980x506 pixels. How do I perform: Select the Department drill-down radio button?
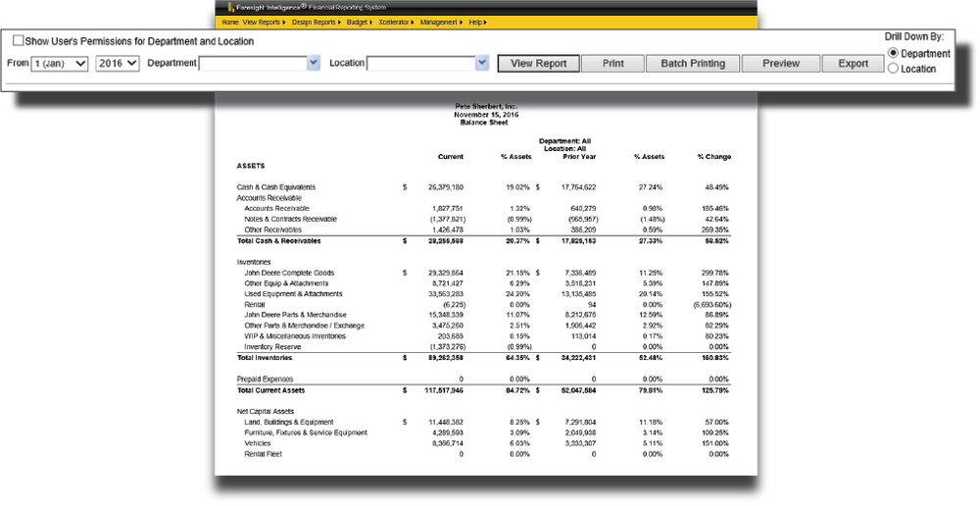(x=893, y=53)
